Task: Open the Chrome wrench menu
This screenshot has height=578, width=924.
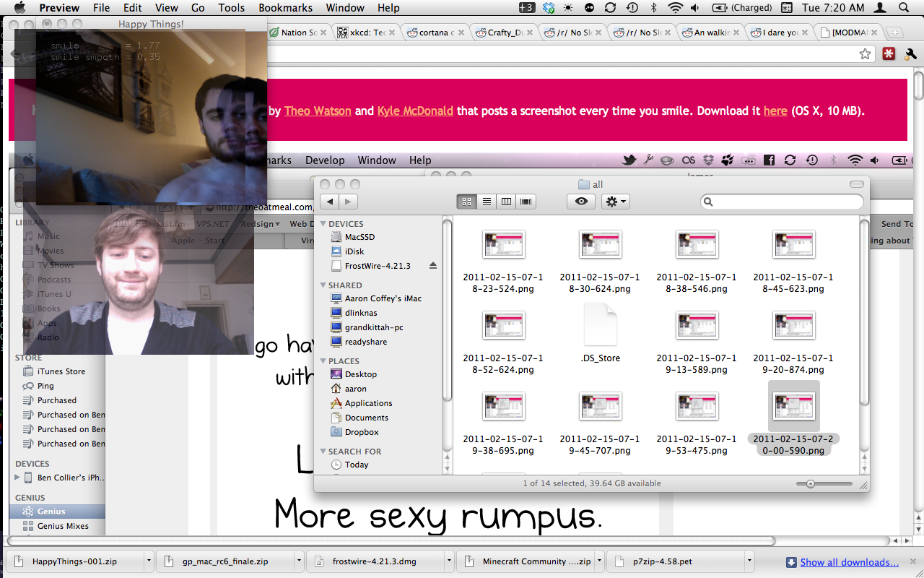Action: pyautogui.click(x=911, y=54)
